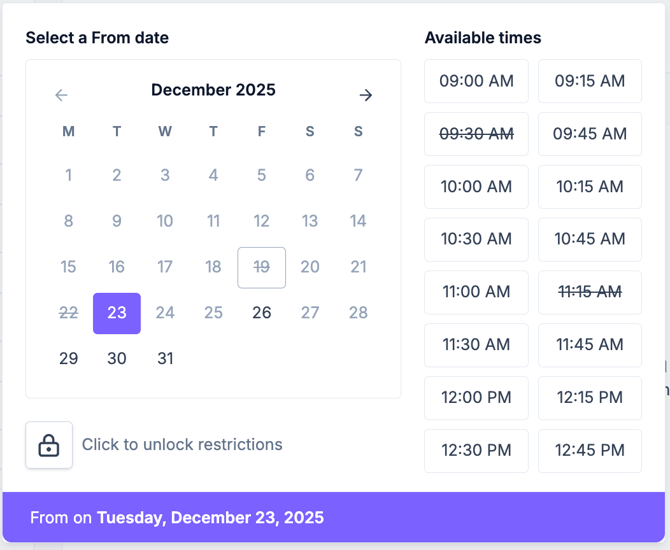The image size is (670, 550).
Task: Click the selected date 23
Action: pos(117,313)
